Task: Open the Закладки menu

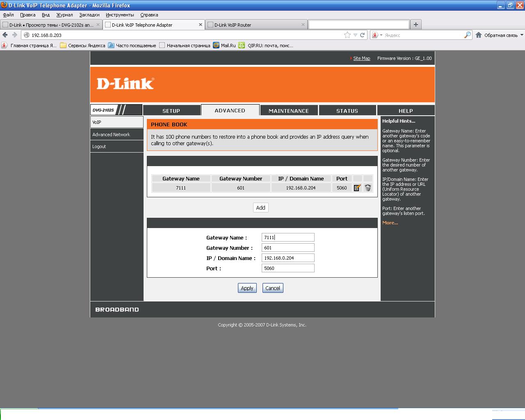Action: click(89, 15)
